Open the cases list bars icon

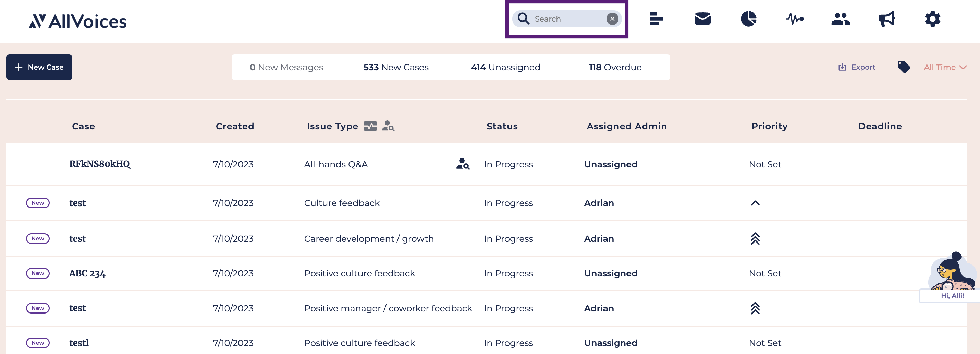[656, 19]
